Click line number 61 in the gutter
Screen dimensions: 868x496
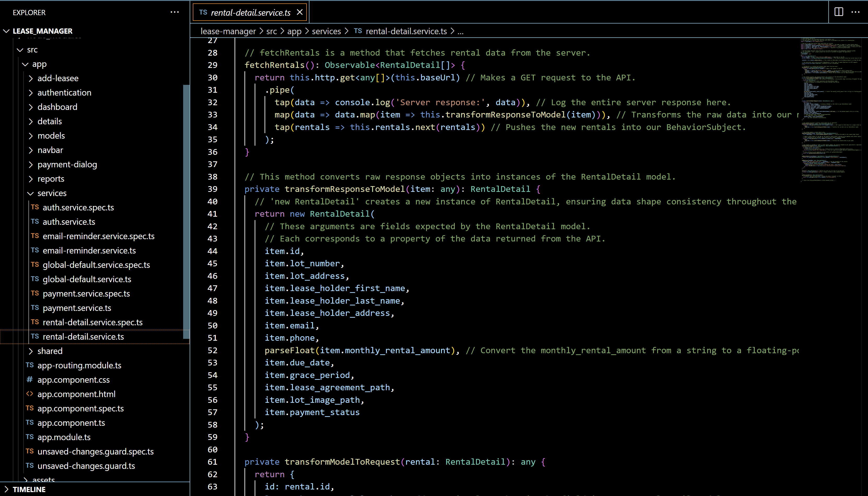(212, 462)
